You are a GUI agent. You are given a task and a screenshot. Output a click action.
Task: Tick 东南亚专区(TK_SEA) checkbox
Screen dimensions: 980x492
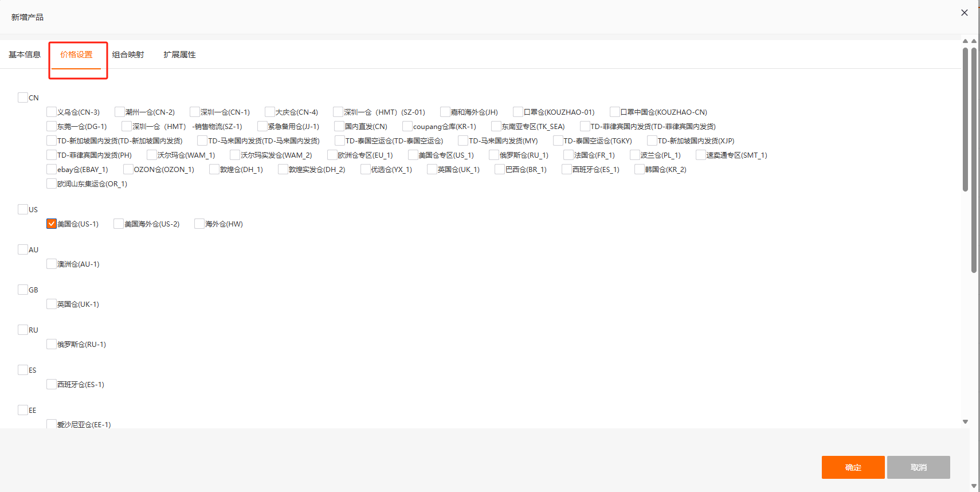click(496, 126)
